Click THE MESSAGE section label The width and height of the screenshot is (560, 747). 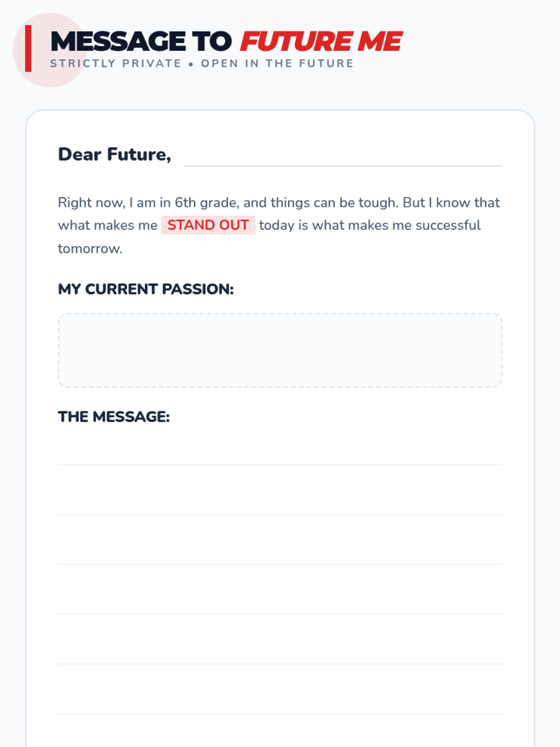pos(114,416)
